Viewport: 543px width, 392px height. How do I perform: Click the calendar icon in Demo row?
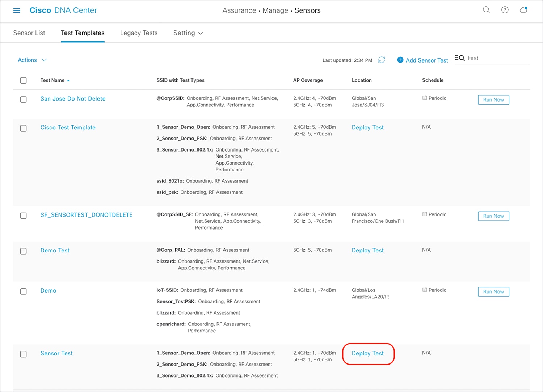(425, 290)
